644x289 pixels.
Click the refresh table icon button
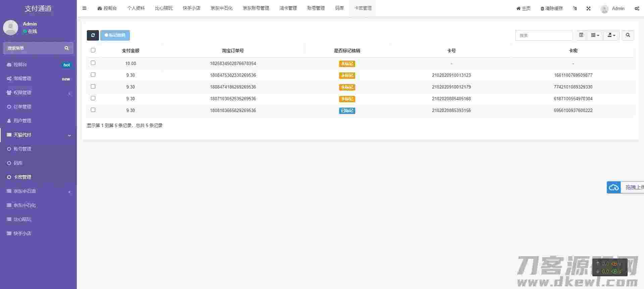click(93, 35)
